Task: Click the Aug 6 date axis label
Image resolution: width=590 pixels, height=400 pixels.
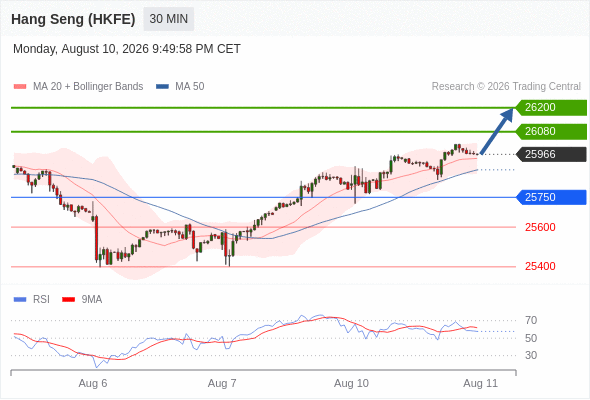Action: click(93, 383)
